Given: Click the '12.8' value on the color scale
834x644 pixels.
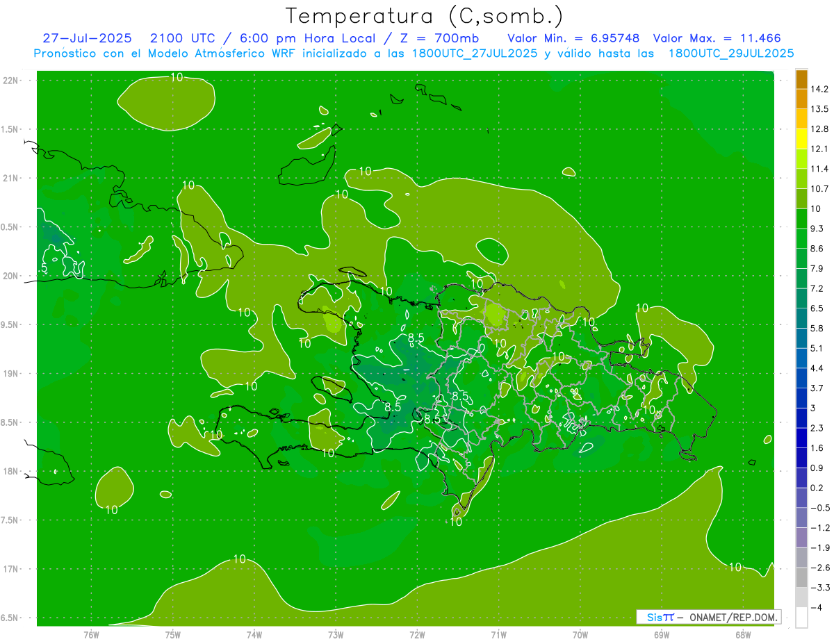Looking at the screenshot, I should coord(819,129).
